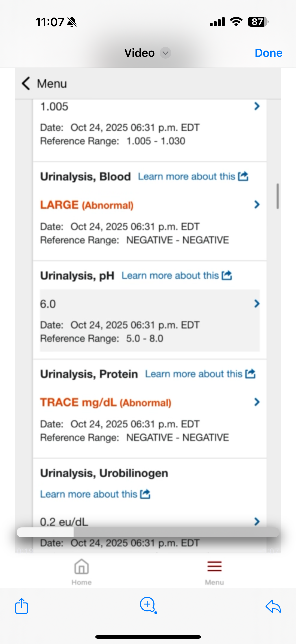The width and height of the screenshot is (296, 644).
Task: Expand the 0.2 eu/dL urobilinogen chevron
Action: [x=257, y=521]
